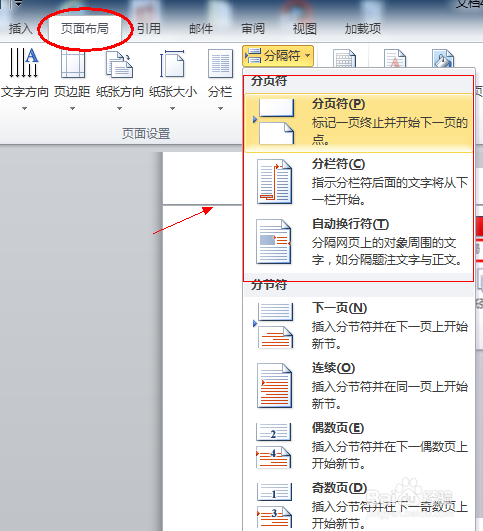Choose the 偶数页(E) section break

point(358,446)
